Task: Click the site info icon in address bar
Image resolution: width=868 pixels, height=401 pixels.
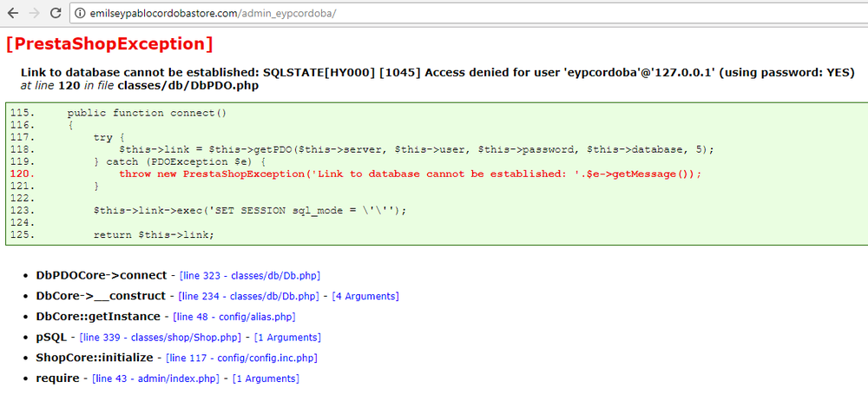Action: point(80,14)
